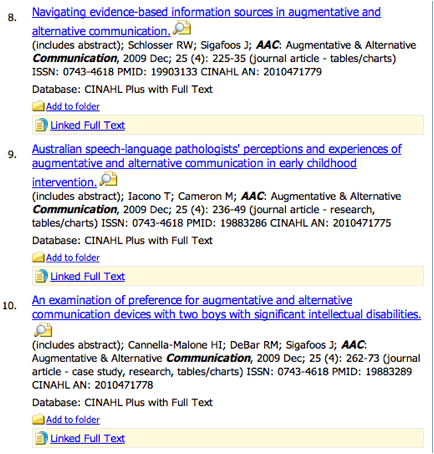
Task: Click 'alternative communication.' second title line of result 8
Action: click(x=101, y=31)
